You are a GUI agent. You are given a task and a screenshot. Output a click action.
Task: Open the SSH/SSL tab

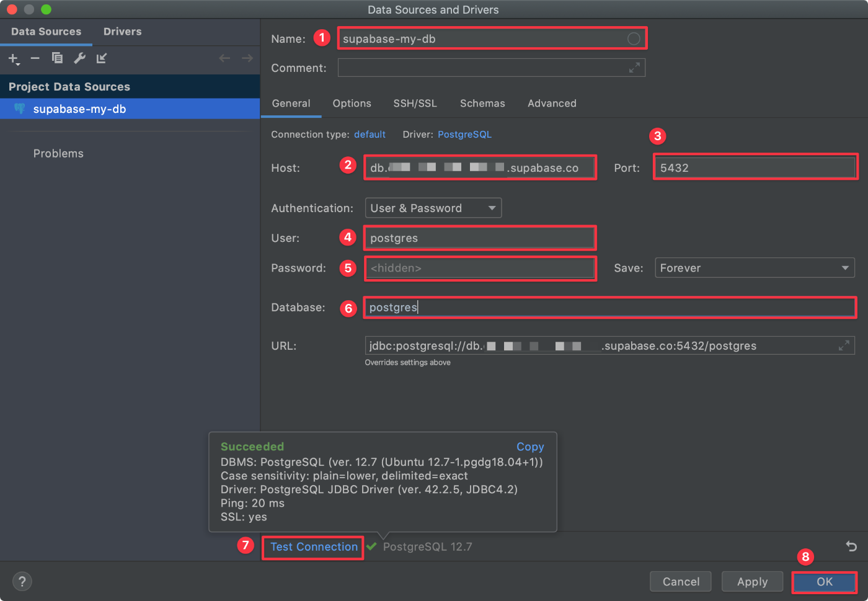pos(415,104)
